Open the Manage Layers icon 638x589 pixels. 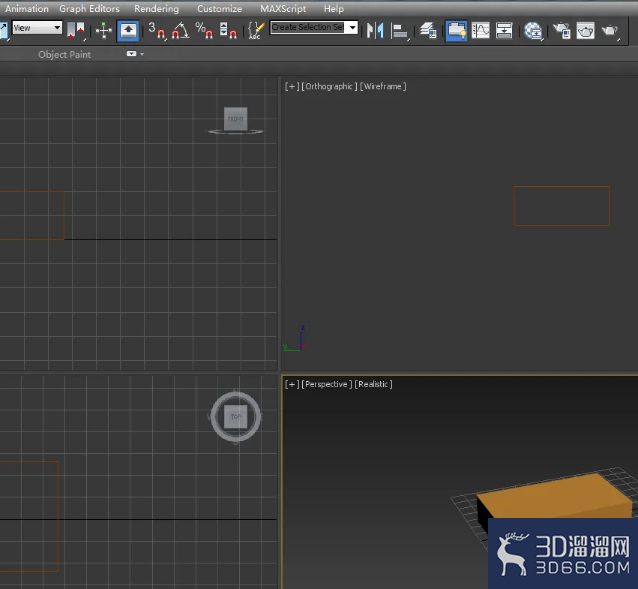pos(428,31)
